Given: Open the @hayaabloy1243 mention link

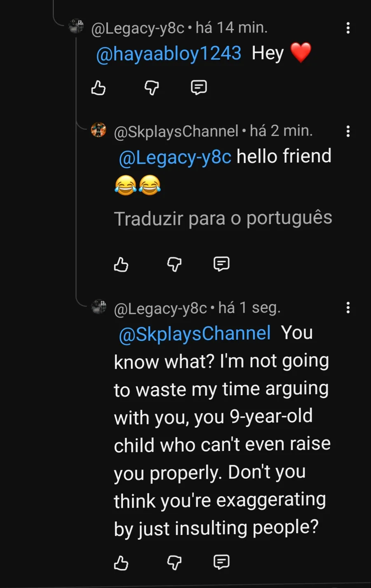Looking at the screenshot, I should pos(169,54).
